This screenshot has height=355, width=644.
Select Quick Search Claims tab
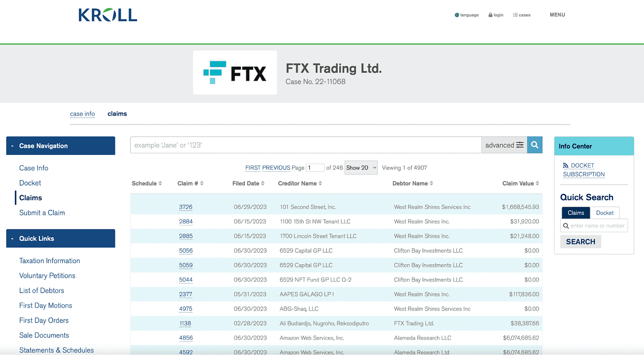click(576, 212)
